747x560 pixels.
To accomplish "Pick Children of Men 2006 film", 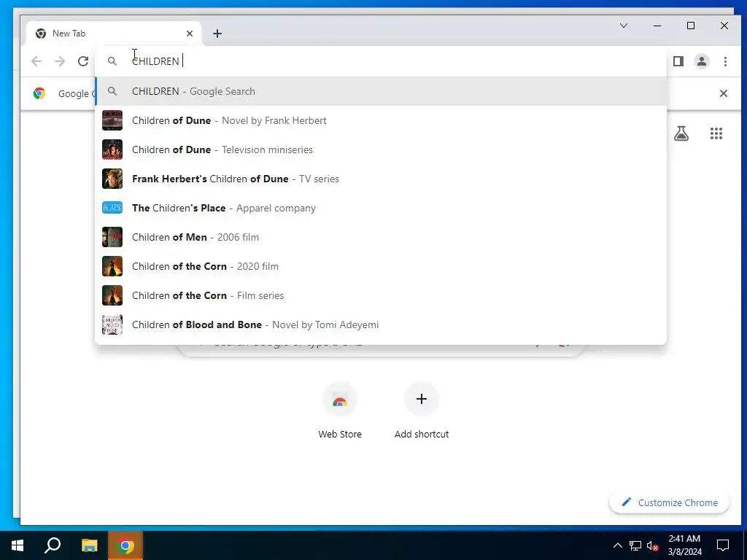I will (381, 237).
